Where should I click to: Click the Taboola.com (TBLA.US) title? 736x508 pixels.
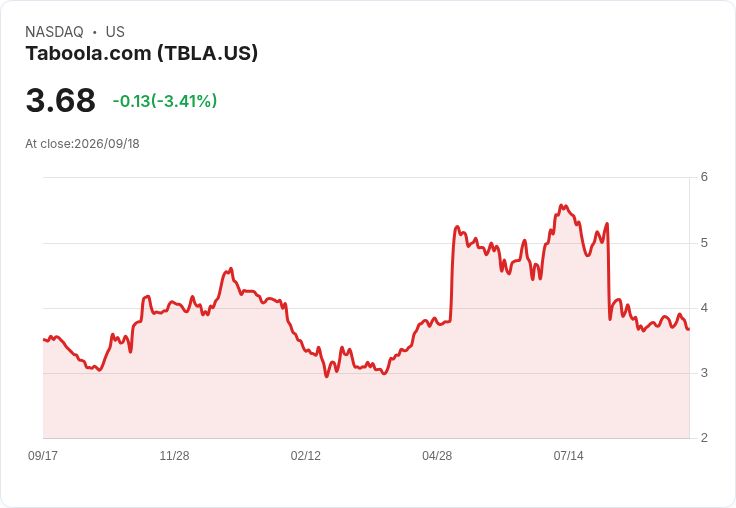click(142, 53)
